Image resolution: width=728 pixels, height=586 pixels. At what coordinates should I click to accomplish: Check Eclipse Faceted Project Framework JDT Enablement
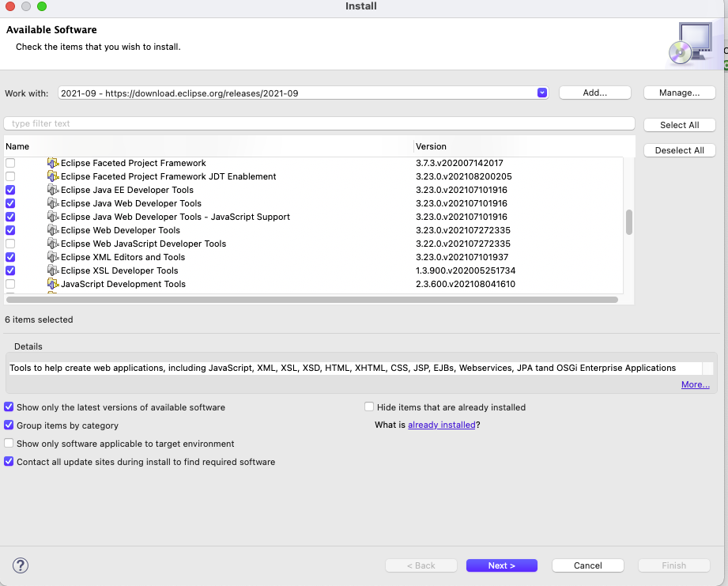(x=10, y=176)
